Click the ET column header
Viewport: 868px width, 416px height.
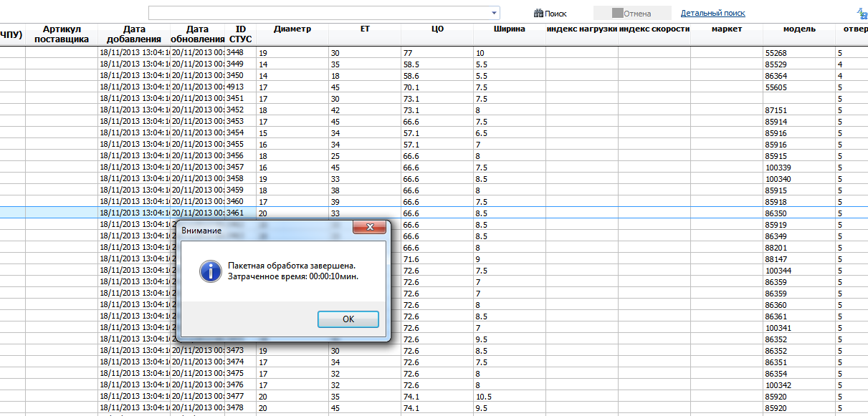[365, 29]
